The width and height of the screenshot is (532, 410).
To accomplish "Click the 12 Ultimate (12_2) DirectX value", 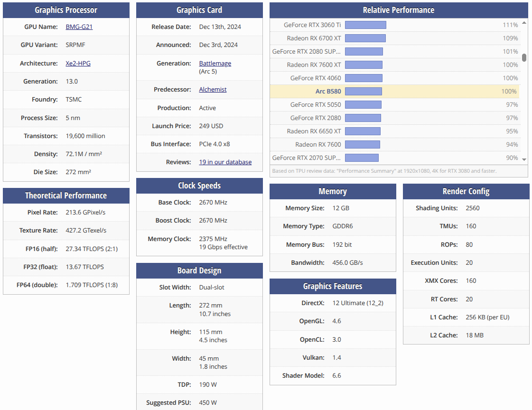I will click(x=358, y=303).
